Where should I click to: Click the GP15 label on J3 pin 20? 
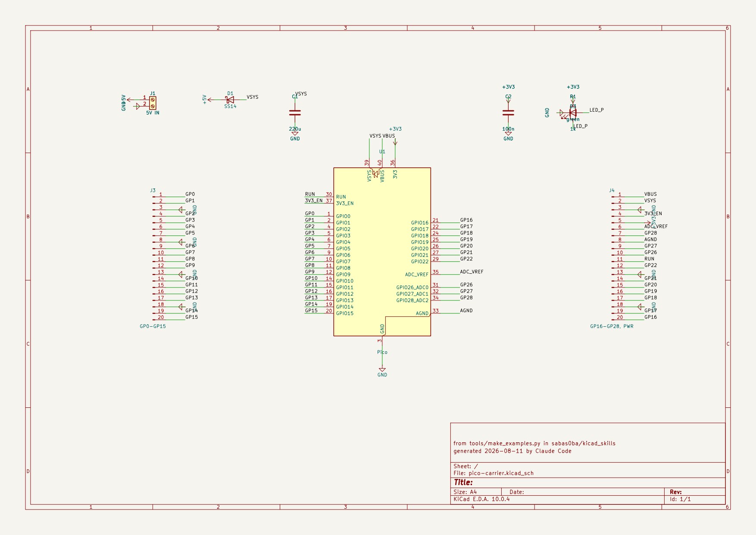[191, 317]
